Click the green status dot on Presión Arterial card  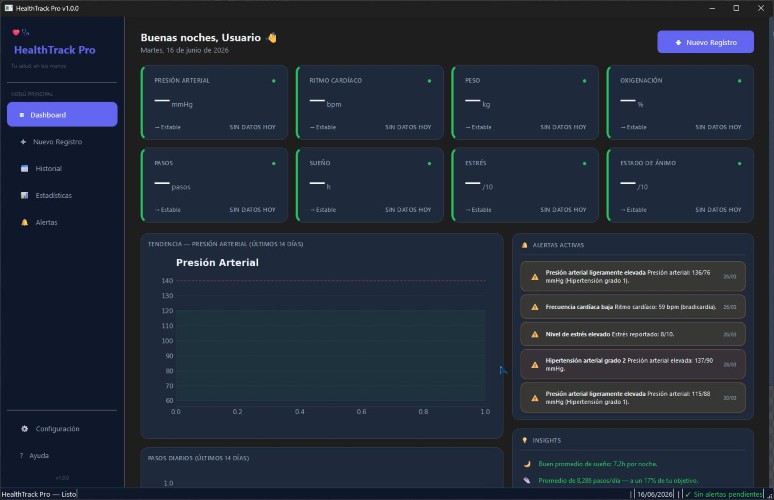pos(274,81)
